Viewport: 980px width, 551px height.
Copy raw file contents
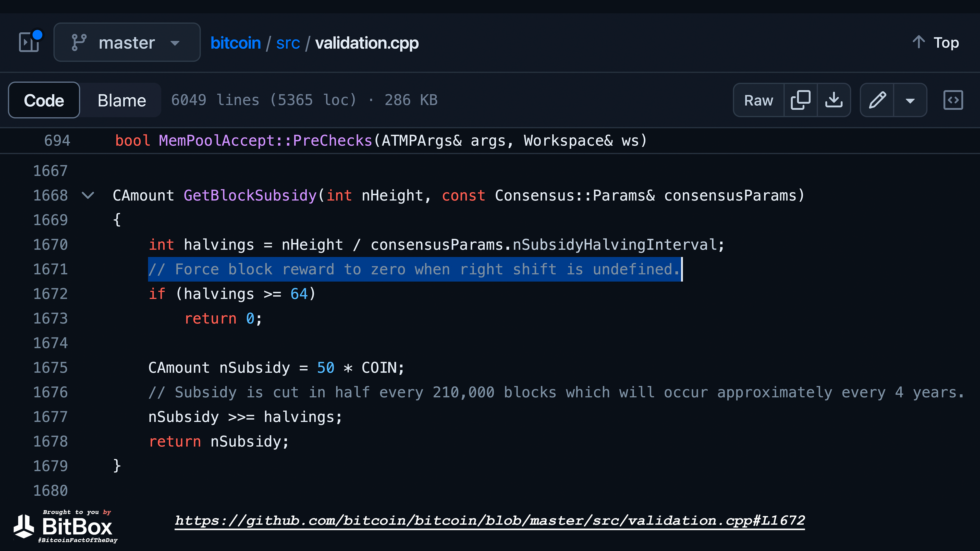point(800,101)
